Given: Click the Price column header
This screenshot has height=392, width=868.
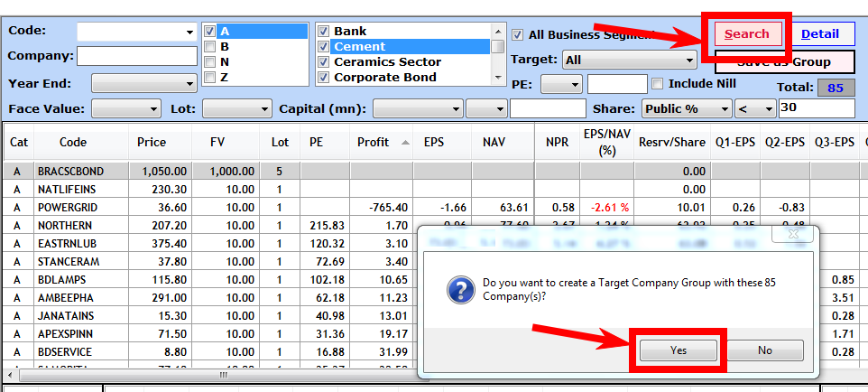Looking at the screenshot, I should tap(152, 143).
